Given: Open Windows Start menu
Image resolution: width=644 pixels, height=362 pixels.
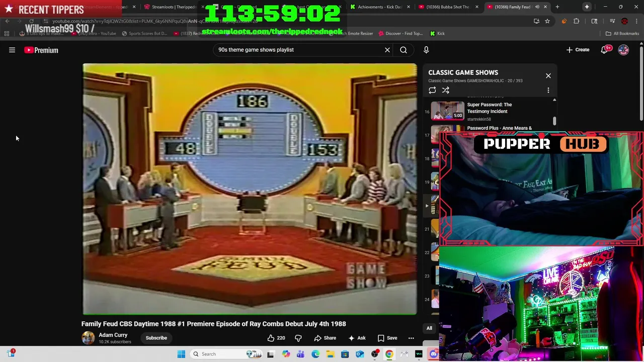Looking at the screenshot, I should point(181,354).
